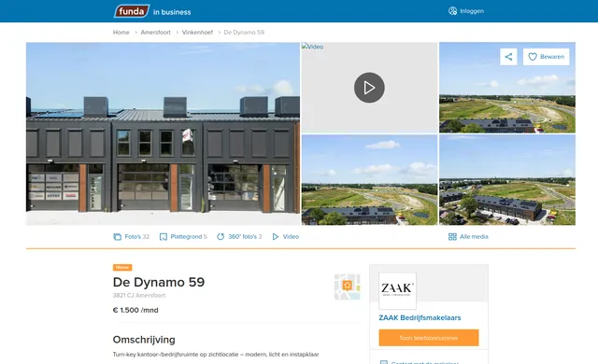Go to the Home breadcrumb
The image size is (598, 364).
tap(121, 33)
